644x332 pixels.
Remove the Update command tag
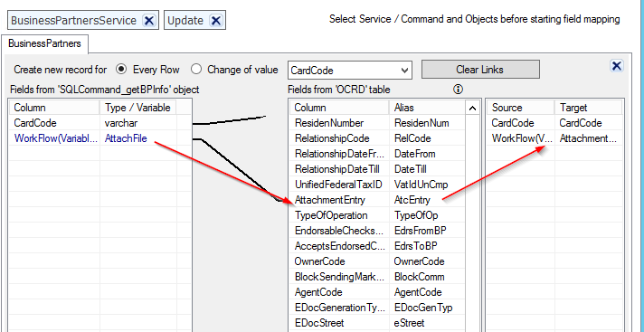pos(215,21)
